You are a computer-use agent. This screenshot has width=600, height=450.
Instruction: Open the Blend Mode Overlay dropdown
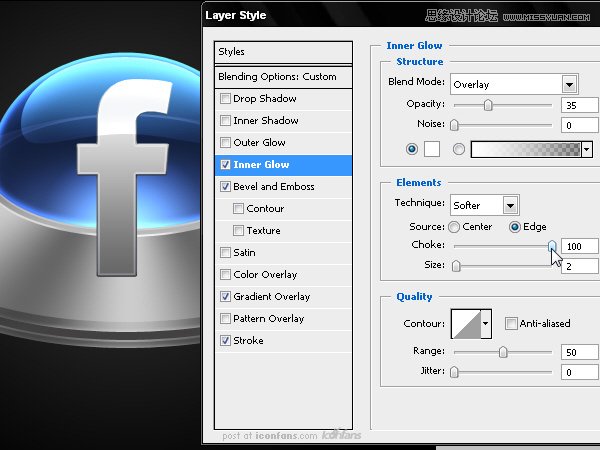(514, 84)
